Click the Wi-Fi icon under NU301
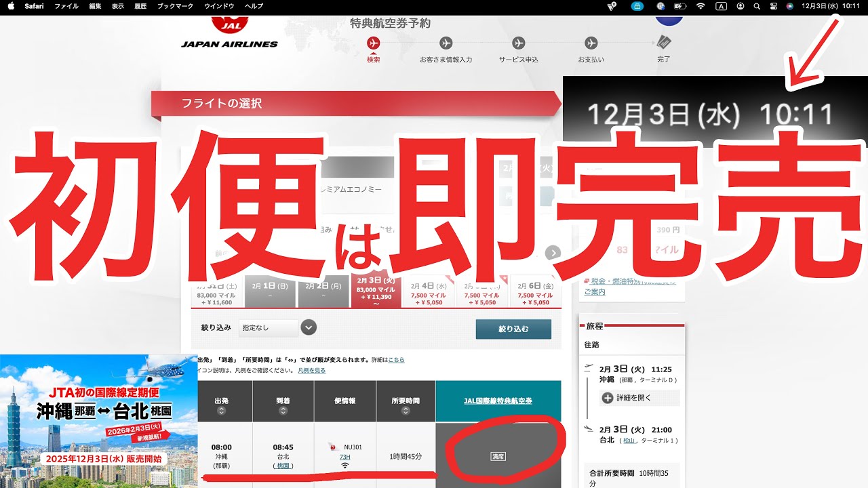Image resolution: width=868 pixels, height=488 pixels. [x=345, y=466]
